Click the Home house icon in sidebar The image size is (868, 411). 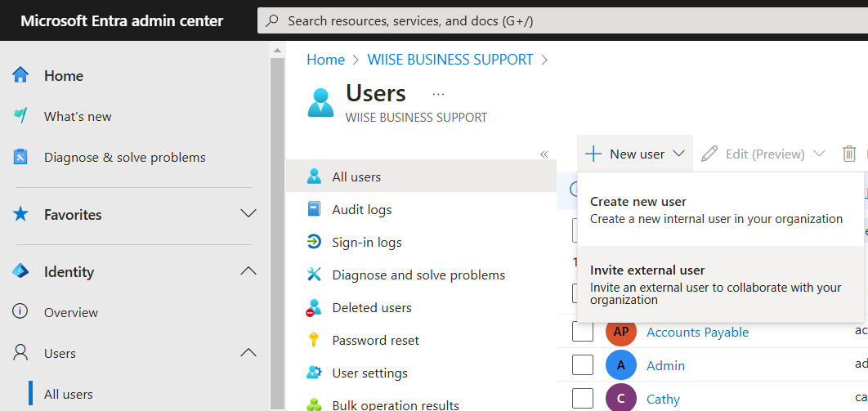coord(20,75)
